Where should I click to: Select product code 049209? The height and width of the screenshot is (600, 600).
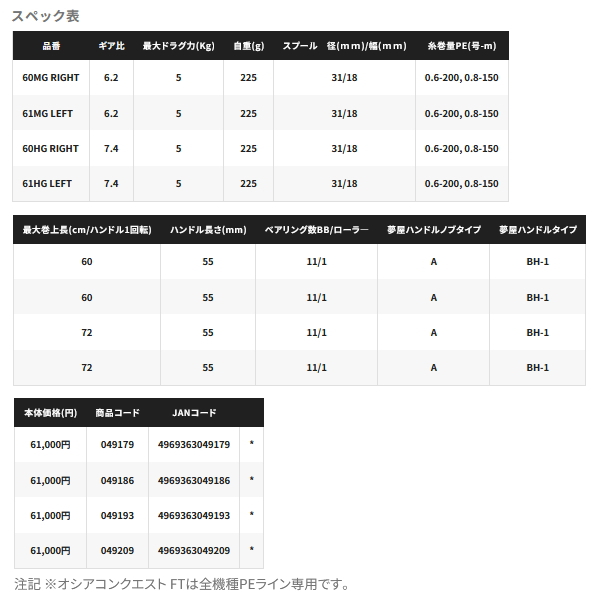[x=116, y=550]
